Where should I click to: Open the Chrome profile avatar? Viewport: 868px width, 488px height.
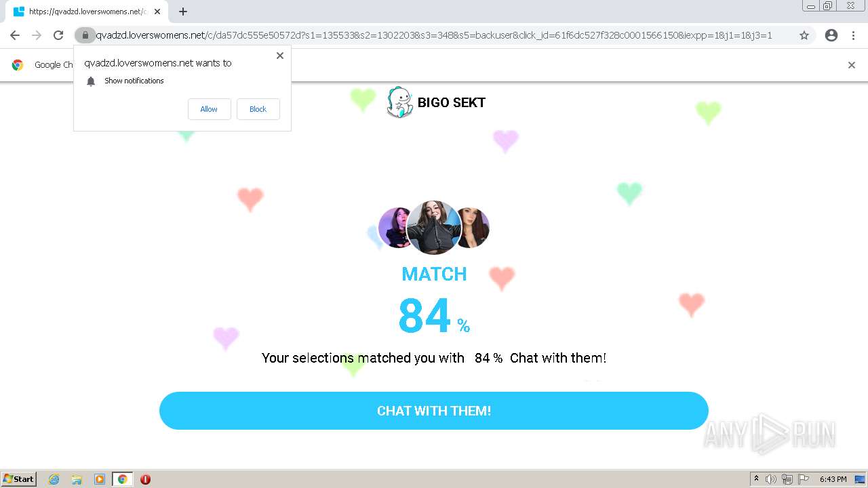pyautogui.click(x=831, y=35)
